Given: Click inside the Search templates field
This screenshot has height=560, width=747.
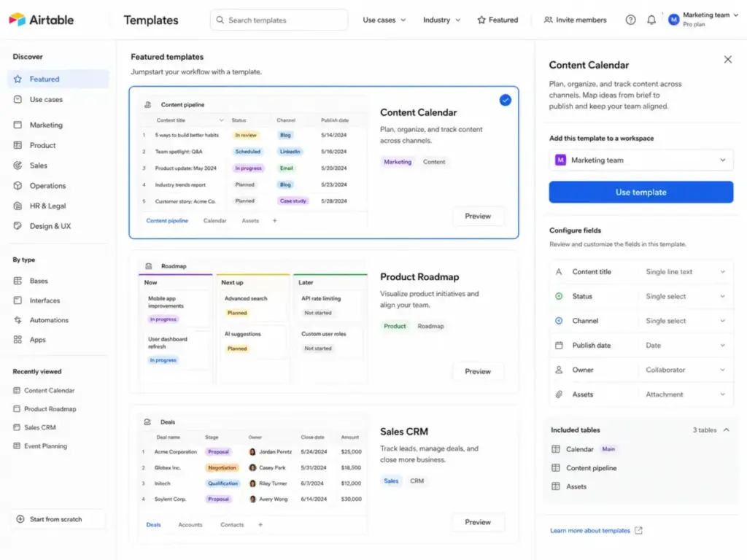Looking at the screenshot, I should pos(279,20).
